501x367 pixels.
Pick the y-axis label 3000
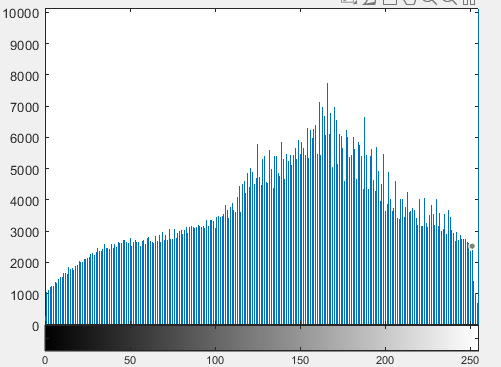click(x=24, y=232)
